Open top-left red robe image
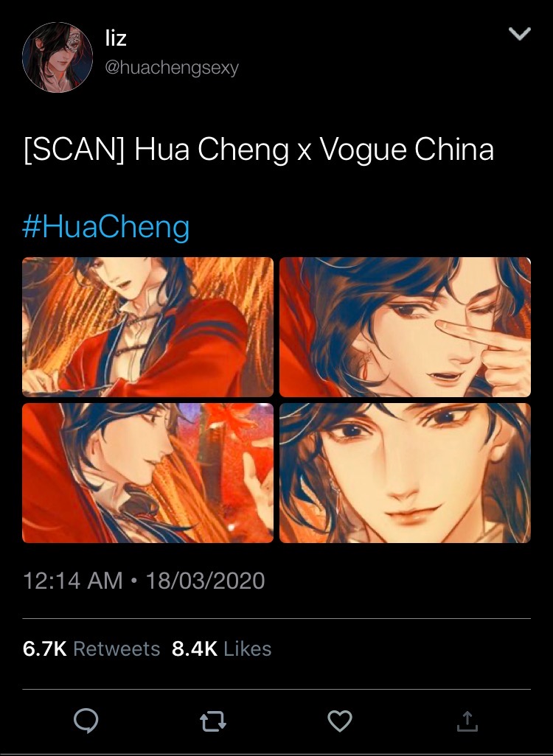Image resolution: width=553 pixels, height=756 pixels. click(x=147, y=327)
